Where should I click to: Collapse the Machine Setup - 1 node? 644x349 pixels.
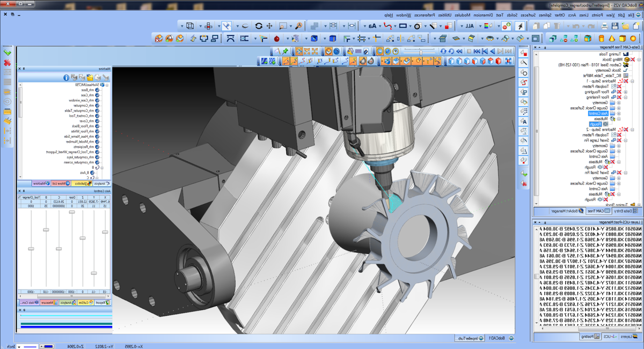click(x=632, y=81)
